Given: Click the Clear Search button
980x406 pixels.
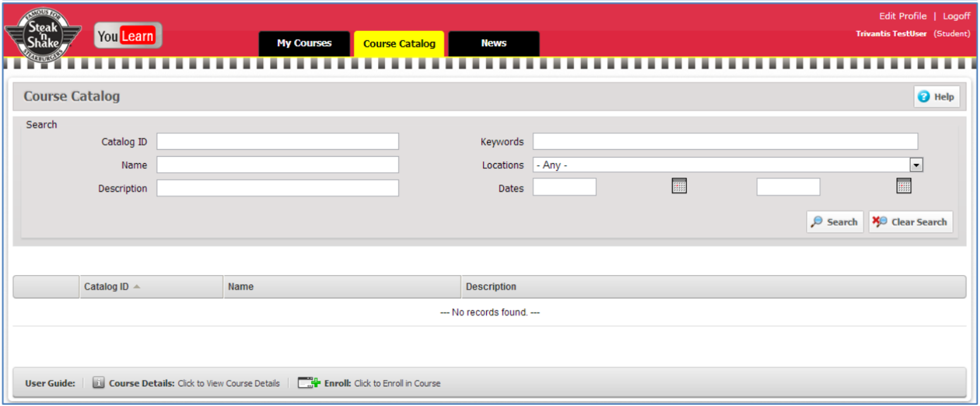Looking at the screenshot, I should click(910, 222).
